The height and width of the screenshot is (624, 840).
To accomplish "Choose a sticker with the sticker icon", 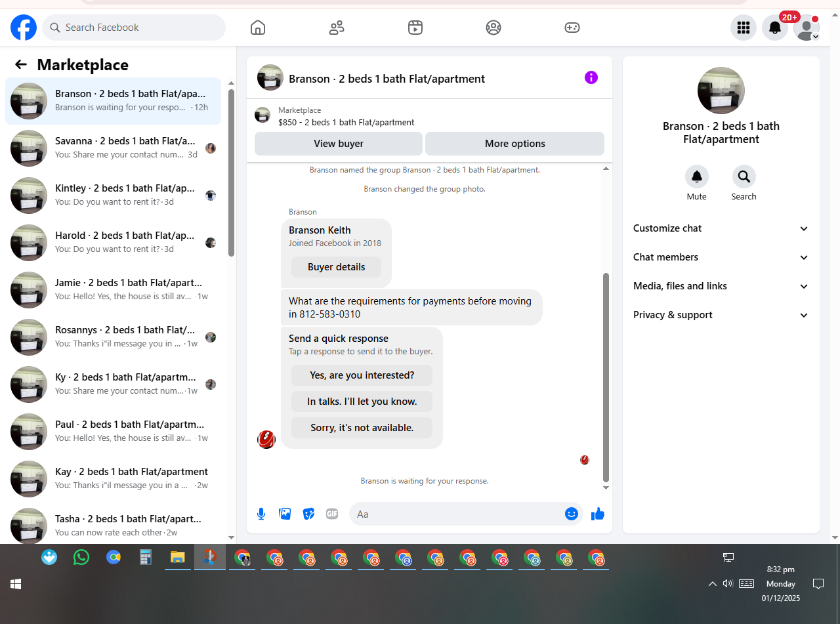I will coord(308,514).
